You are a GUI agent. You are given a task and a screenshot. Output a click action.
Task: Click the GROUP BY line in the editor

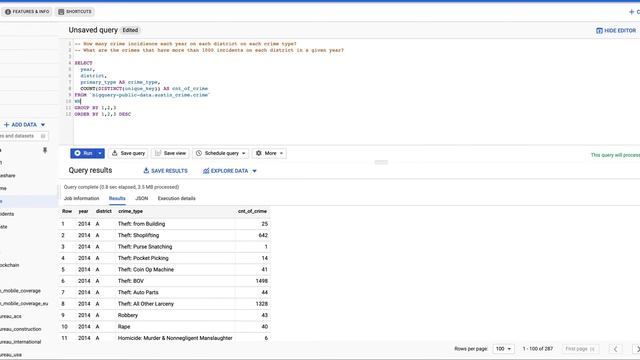(x=95, y=108)
